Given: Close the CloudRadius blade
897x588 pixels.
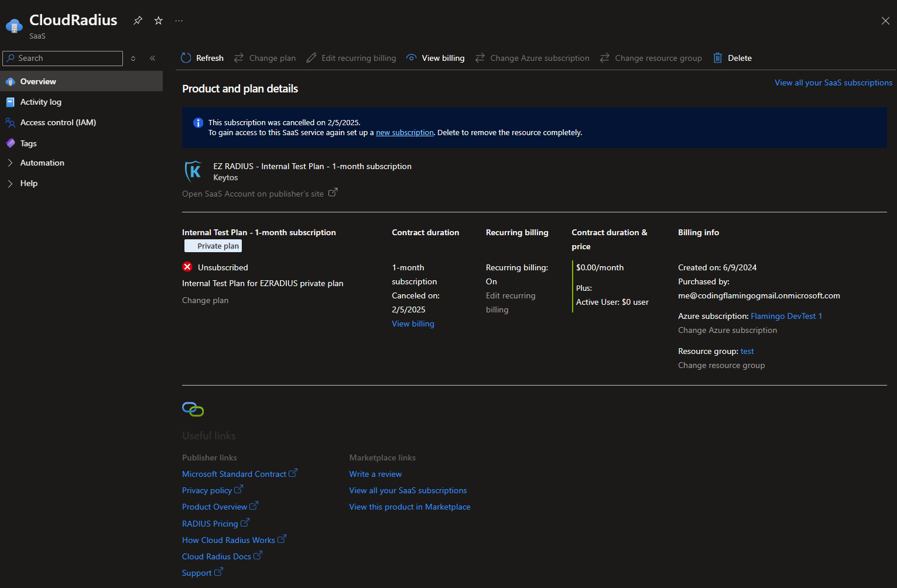Looking at the screenshot, I should (885, 20).
